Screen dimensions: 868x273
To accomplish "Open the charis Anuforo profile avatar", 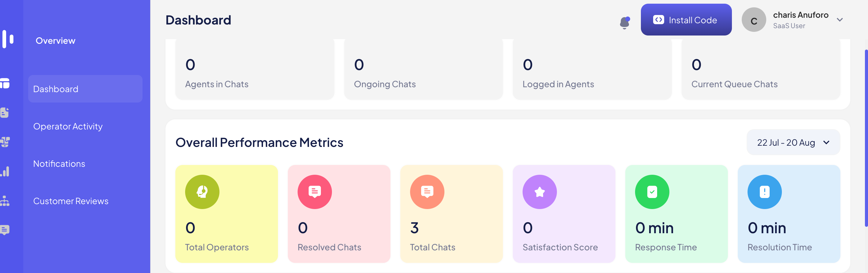I will pos(754,20).
